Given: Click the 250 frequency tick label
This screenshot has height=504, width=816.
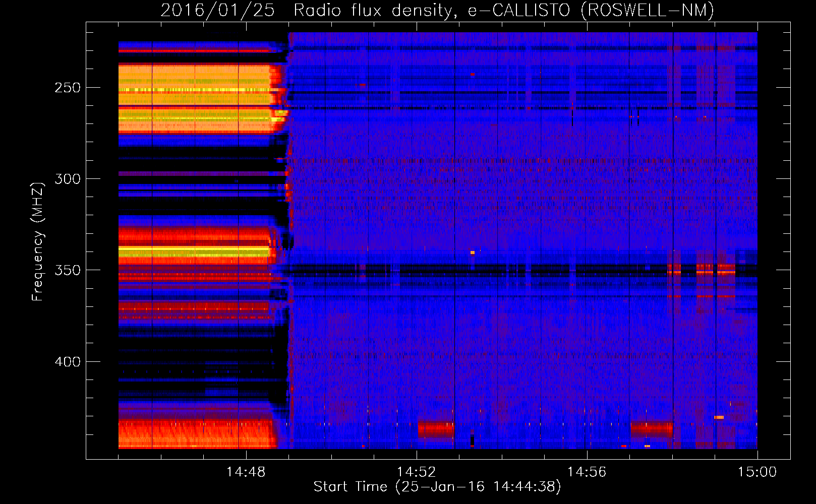Looking at the screenshot, I should (x=68, y=88).
